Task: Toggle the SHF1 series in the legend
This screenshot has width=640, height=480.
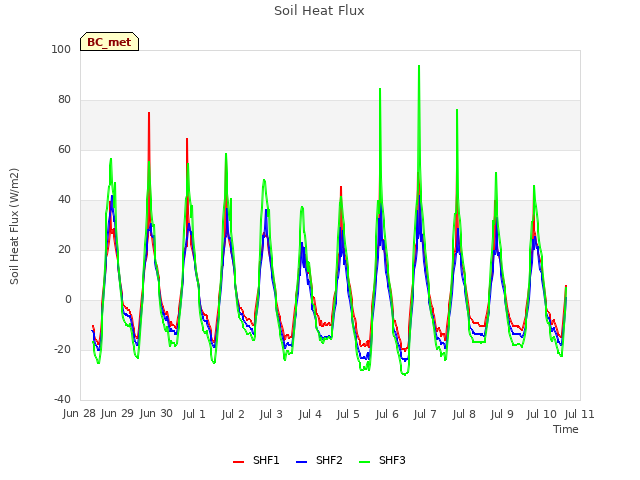Action: point(256,460)
